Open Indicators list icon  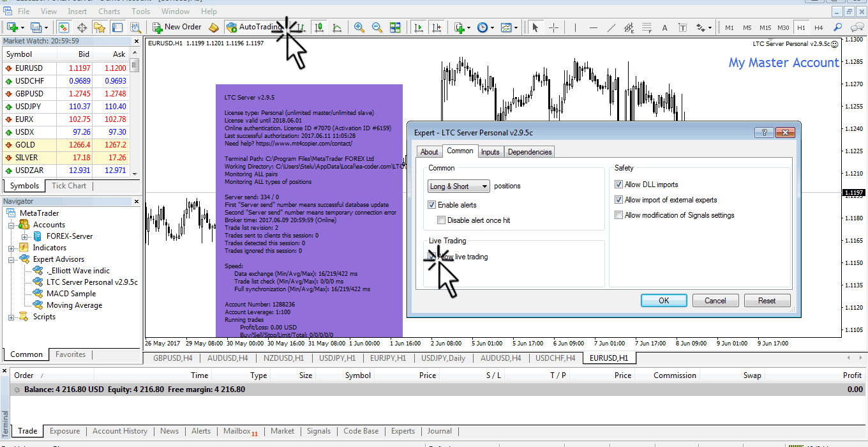[x=460, y=27]
